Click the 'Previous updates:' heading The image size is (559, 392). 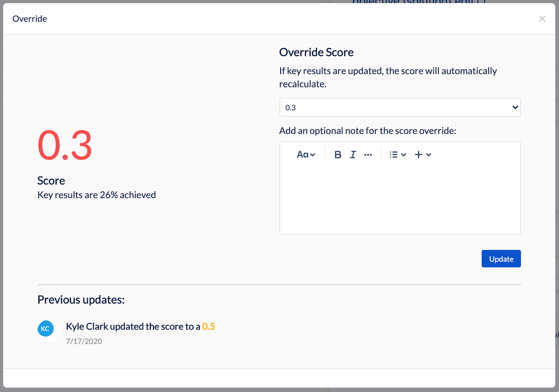(x=81, y=300)
